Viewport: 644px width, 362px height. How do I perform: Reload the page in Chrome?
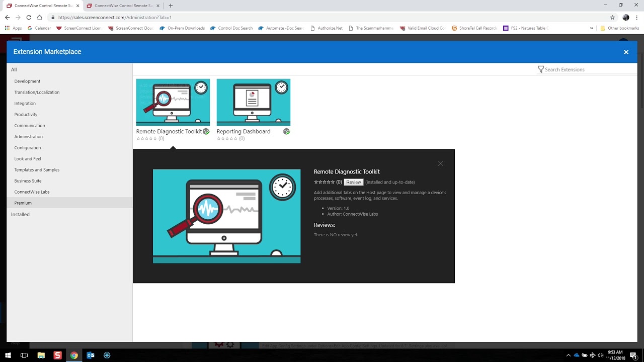(x=29, y=17)
